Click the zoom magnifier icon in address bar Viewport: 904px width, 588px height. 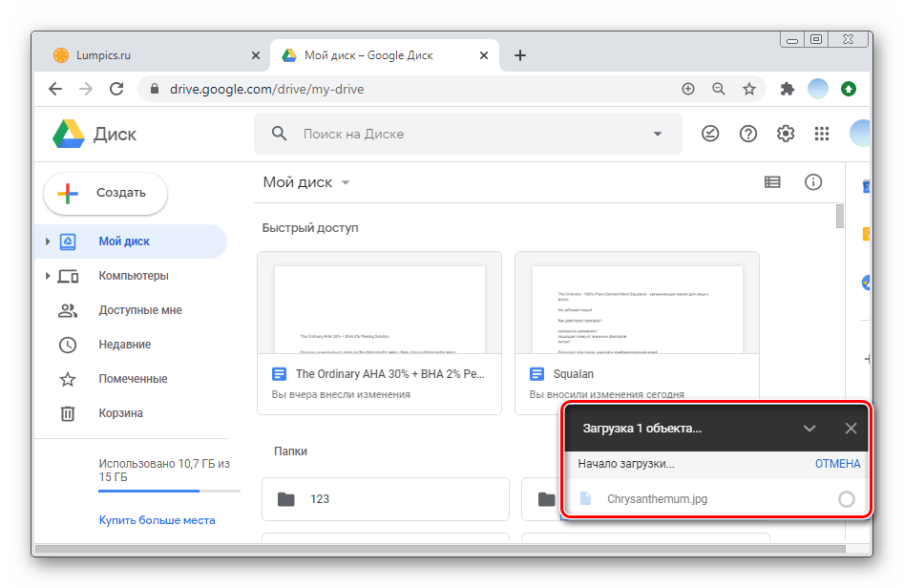pyautogui.click(x=719, y=89)
